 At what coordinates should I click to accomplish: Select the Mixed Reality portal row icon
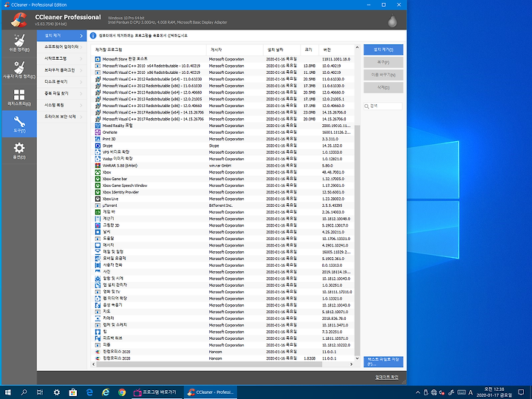[x=98, y=126]
